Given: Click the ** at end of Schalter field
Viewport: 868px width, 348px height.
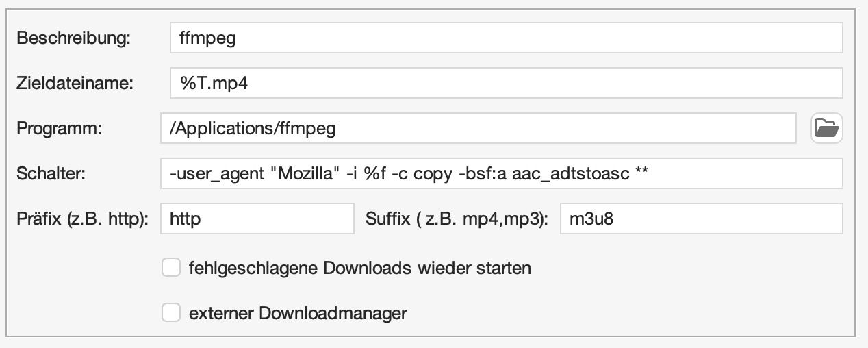Looking at the screenshot, I should pyautogui.click(x=641, y=174).
